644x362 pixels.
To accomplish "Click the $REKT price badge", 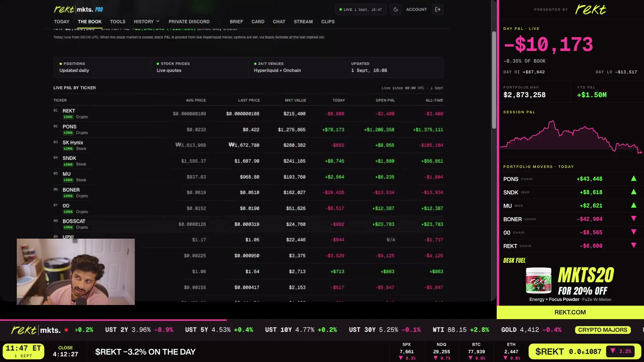I will (585, 352).
